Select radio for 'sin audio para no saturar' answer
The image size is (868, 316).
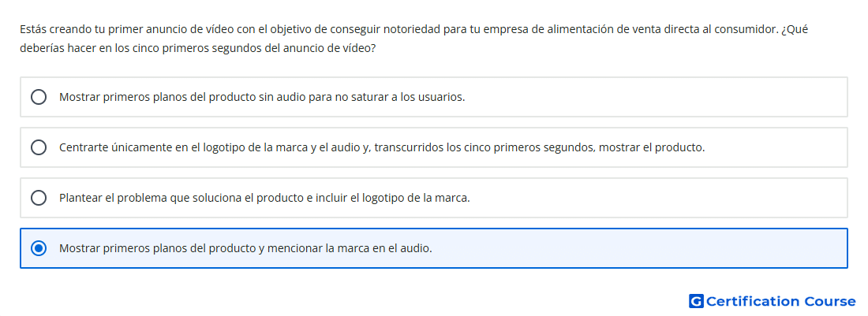click(39, 97)
